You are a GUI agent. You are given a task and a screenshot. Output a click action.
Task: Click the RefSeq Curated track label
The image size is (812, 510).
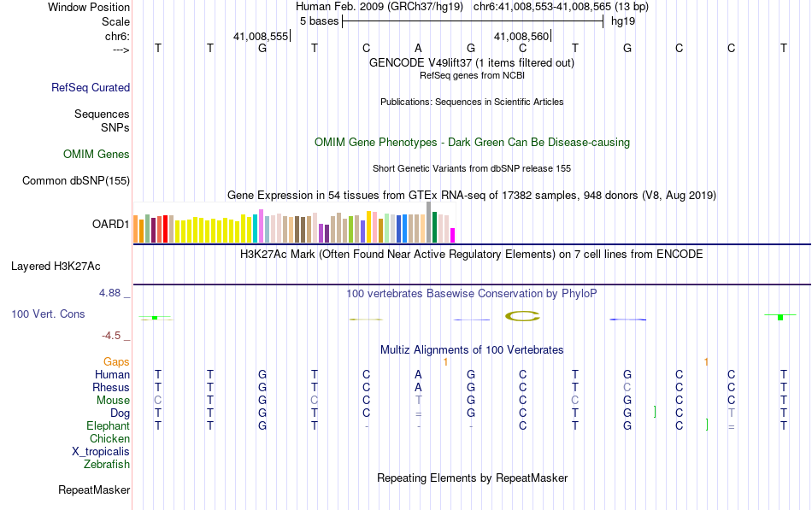point(91,87)
